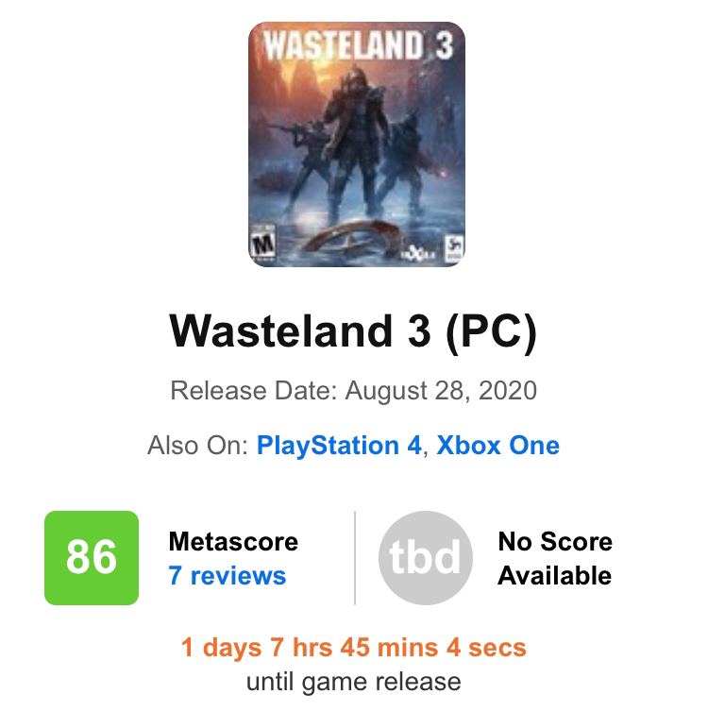Open the Xbox One version link
Screen dimensions: 708x728
pyautogui.click(x=497, y=446)
